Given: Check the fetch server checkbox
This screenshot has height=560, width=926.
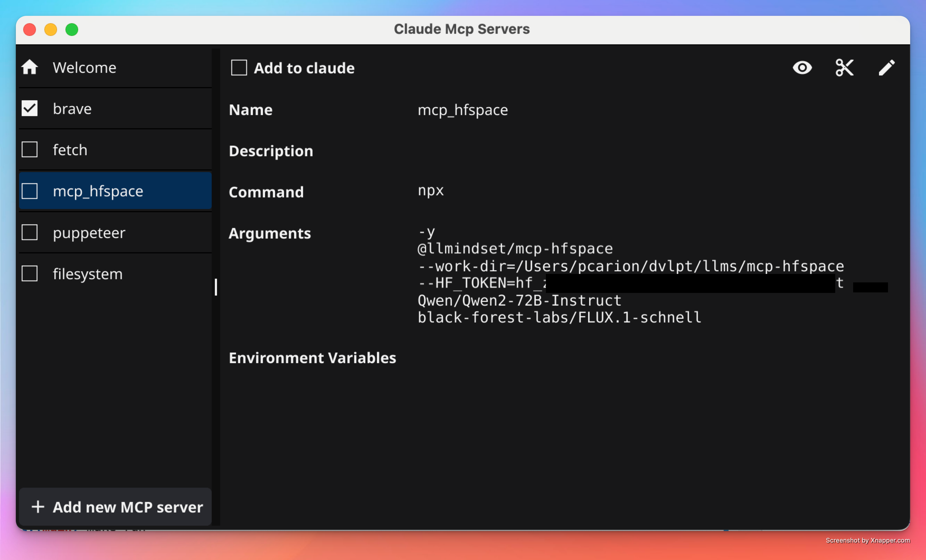Looking at the screenshot, I should tap(30, 149).
